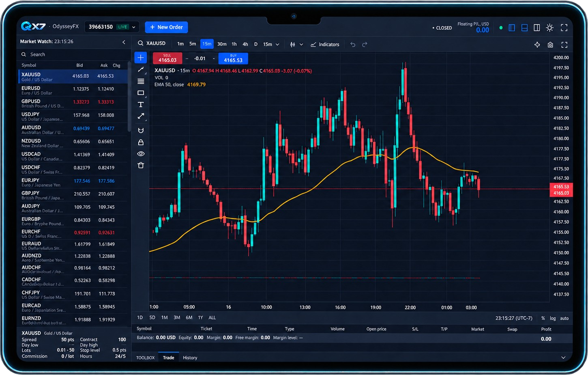Collapse the Market Watch panel

124,42
